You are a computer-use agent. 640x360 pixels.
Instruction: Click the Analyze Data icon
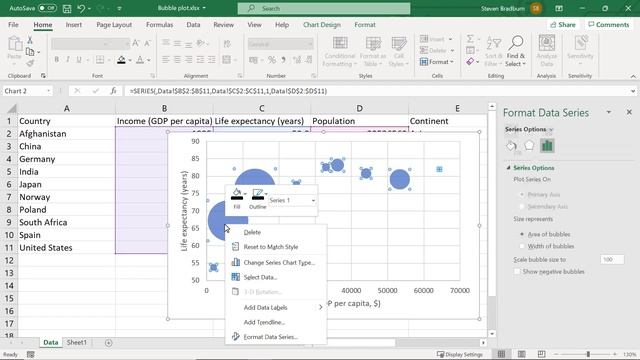click(x=547, y=43)
